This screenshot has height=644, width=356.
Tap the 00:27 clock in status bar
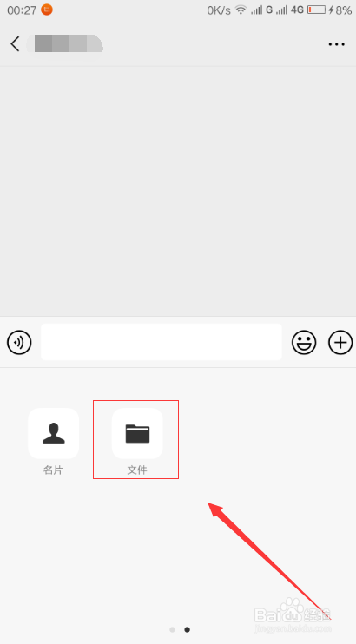pos(22,10)
